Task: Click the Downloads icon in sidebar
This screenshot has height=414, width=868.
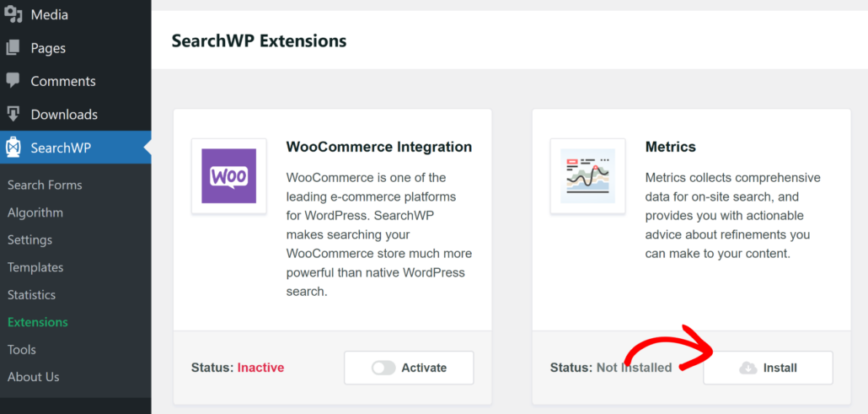Action: click(13, 114)
